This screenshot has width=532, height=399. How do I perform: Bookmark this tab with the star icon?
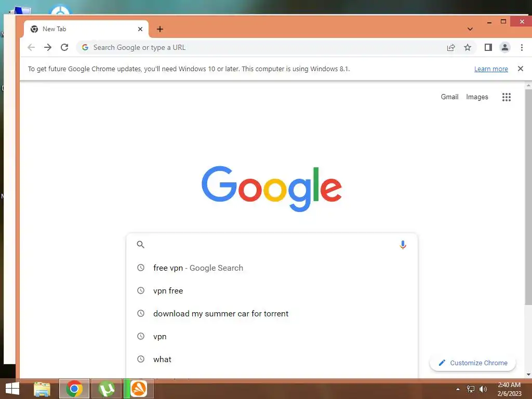click(468, 47)
